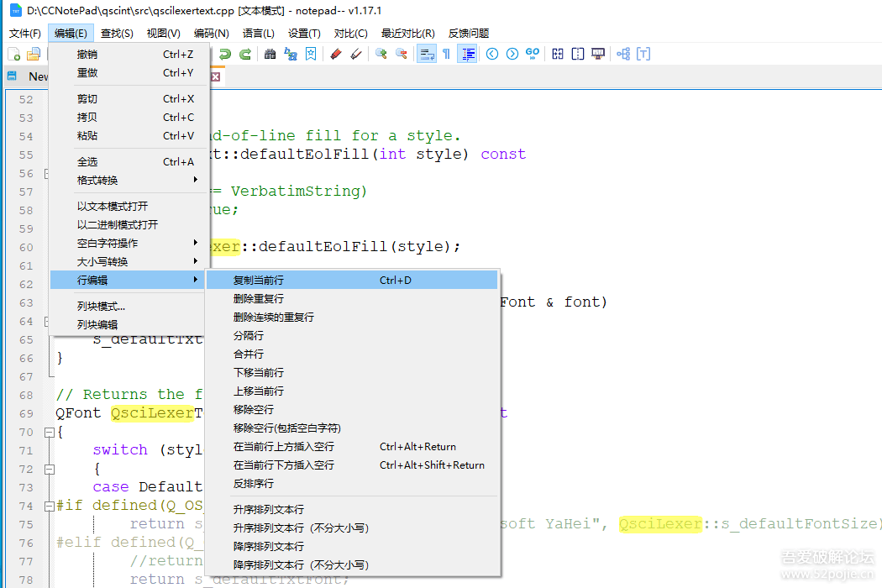Click the GO jump-to-line icon
This screenshot has width=882, height=588.
(x=533, y=54)
